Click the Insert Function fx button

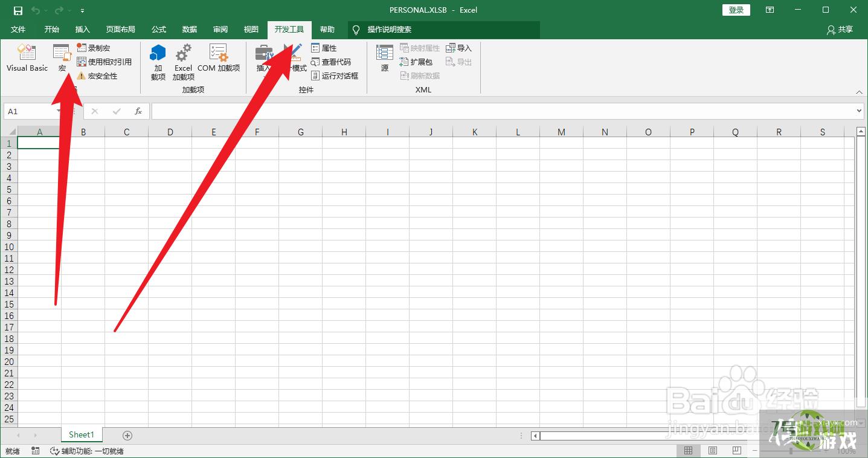(x=138, y=111)
